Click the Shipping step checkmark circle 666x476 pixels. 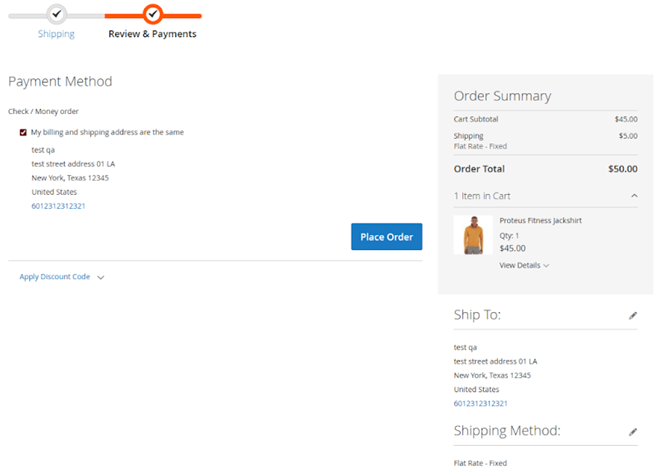(57, 14)
